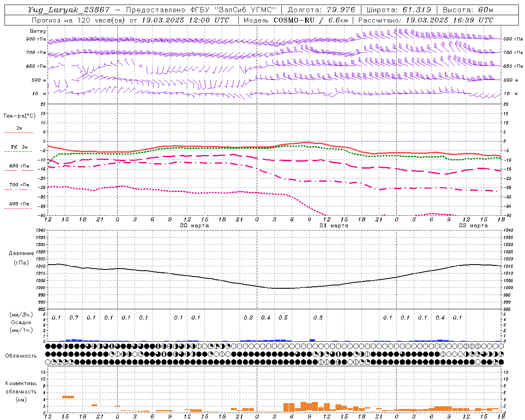The height and width of the screenshot is (420, 525).
Task: Select the 0.2 precipitation total value
Action: (x=248, y=317)
